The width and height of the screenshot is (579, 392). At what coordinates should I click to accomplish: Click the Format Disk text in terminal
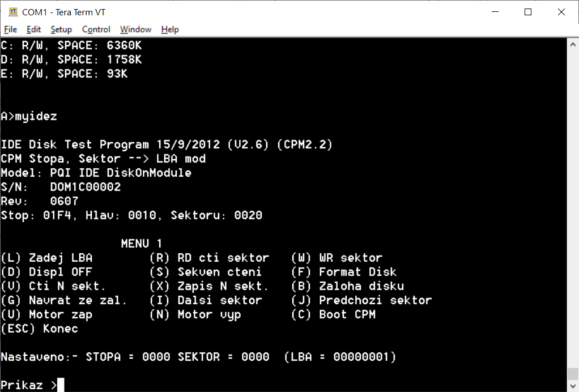[357, 272]
